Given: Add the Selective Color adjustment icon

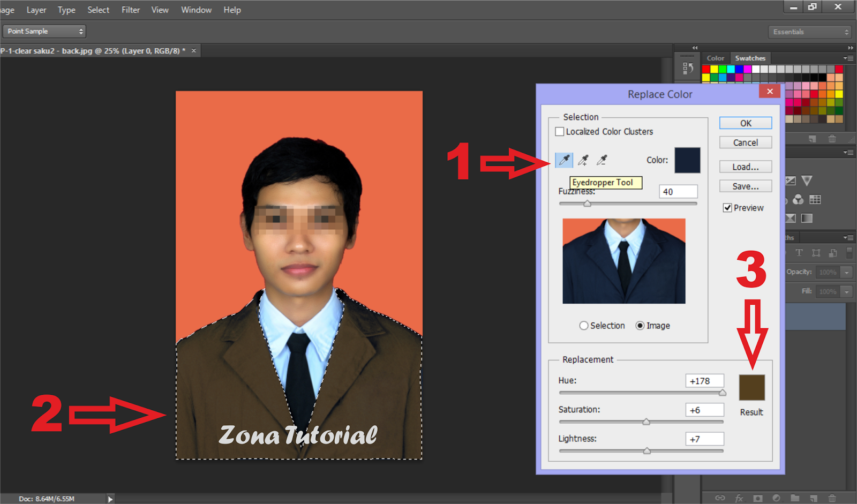Looking at the screenshot, I should [791, 218].
